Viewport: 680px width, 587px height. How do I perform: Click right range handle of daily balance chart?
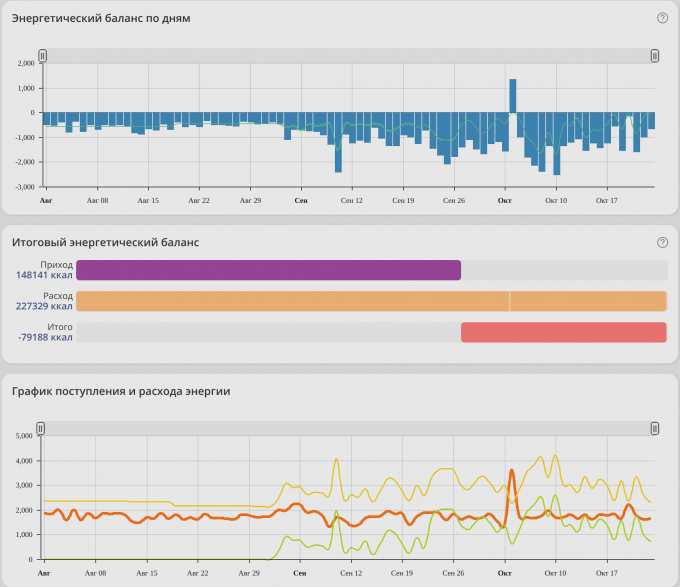point(655,56)
